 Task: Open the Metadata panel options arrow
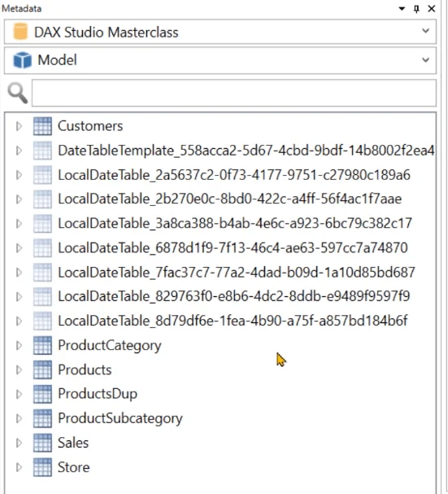click(x=402, y=8)
